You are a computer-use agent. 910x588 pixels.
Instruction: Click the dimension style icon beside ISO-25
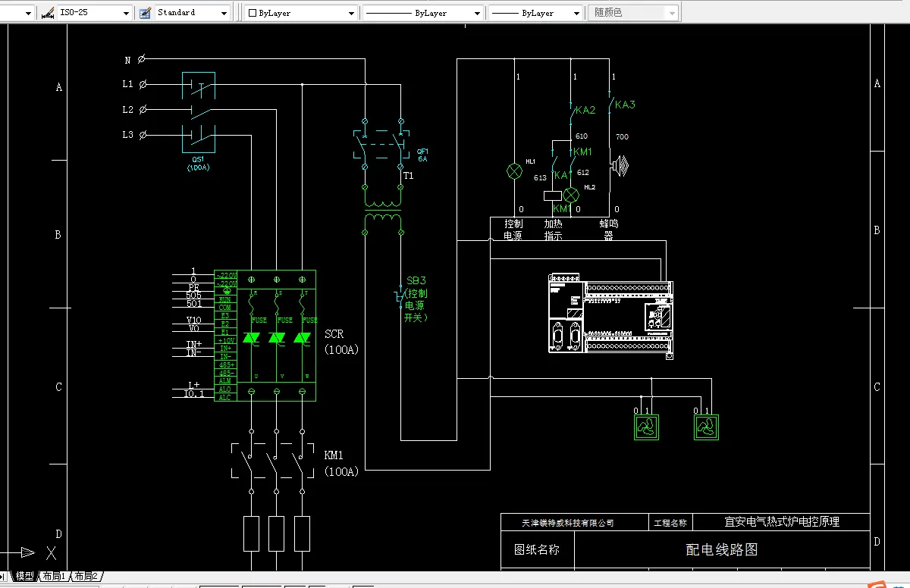(47, 13)
